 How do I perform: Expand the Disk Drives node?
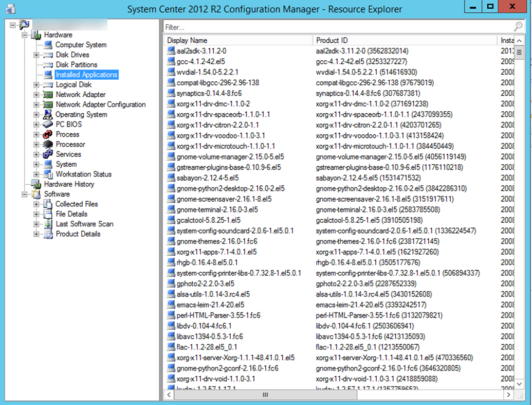tap(36, 55)
